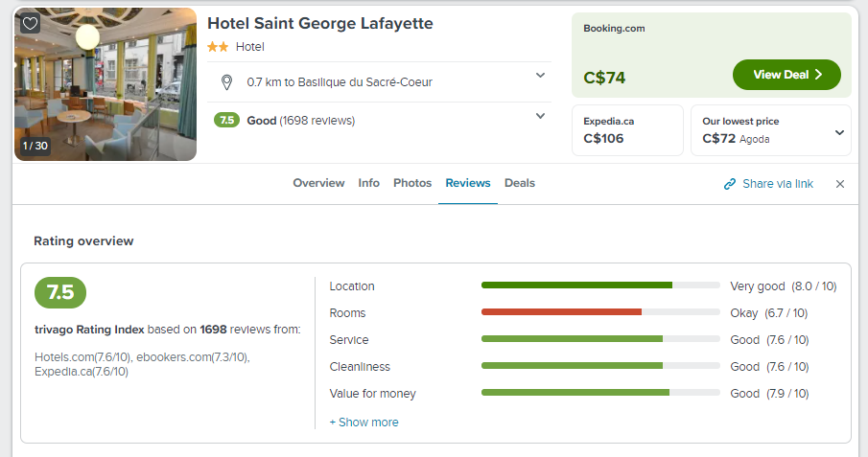This screenshot has height=457, width=868.
Task: Click the Rooms red rating bar
Action: point(561,312)
